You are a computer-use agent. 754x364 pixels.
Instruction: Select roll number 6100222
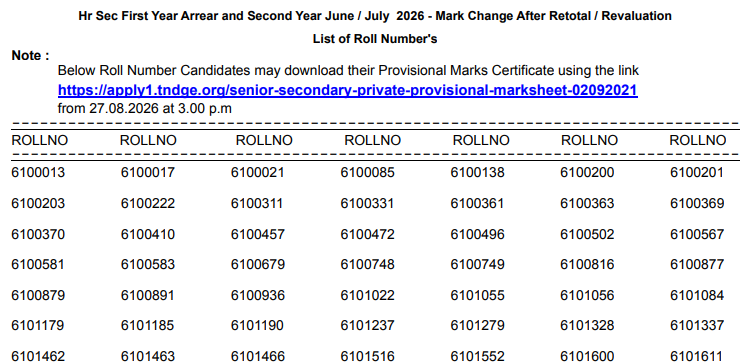pos(148,203)
